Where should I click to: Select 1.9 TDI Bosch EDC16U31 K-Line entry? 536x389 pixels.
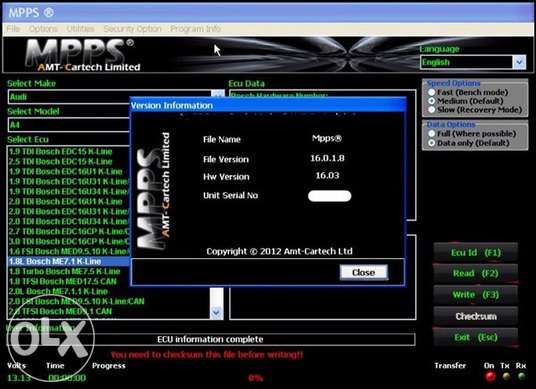(x=68, y=181)
